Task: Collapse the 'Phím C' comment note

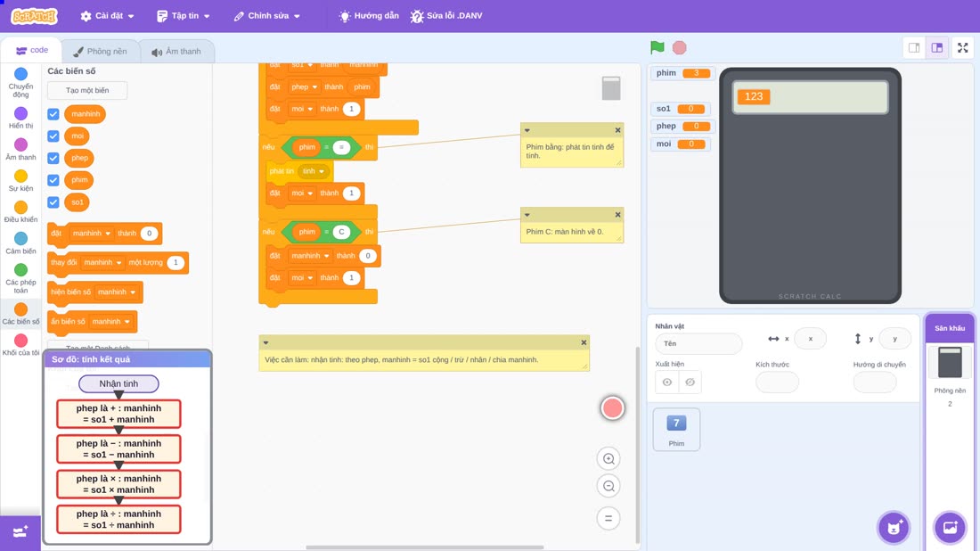Action: point(527,215)
